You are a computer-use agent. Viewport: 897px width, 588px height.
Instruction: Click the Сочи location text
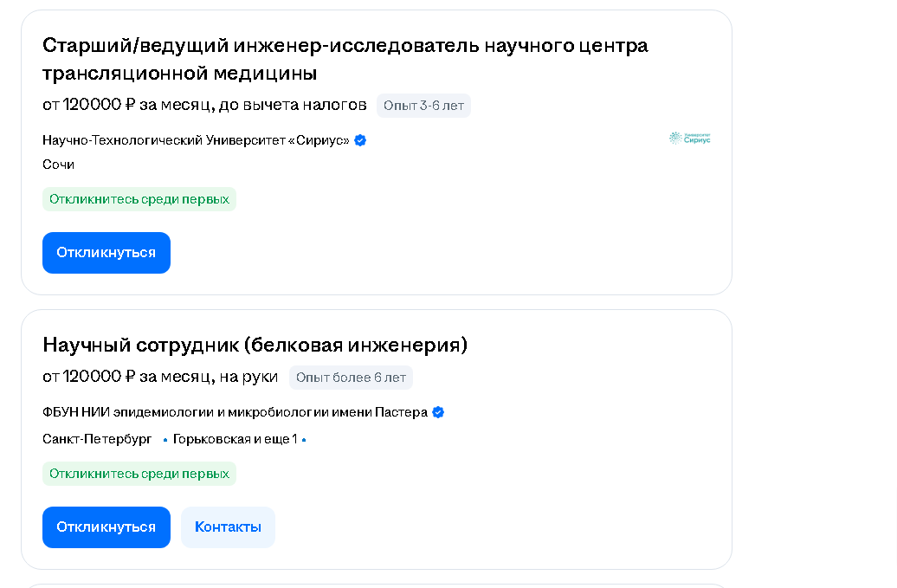coord(58,165)
